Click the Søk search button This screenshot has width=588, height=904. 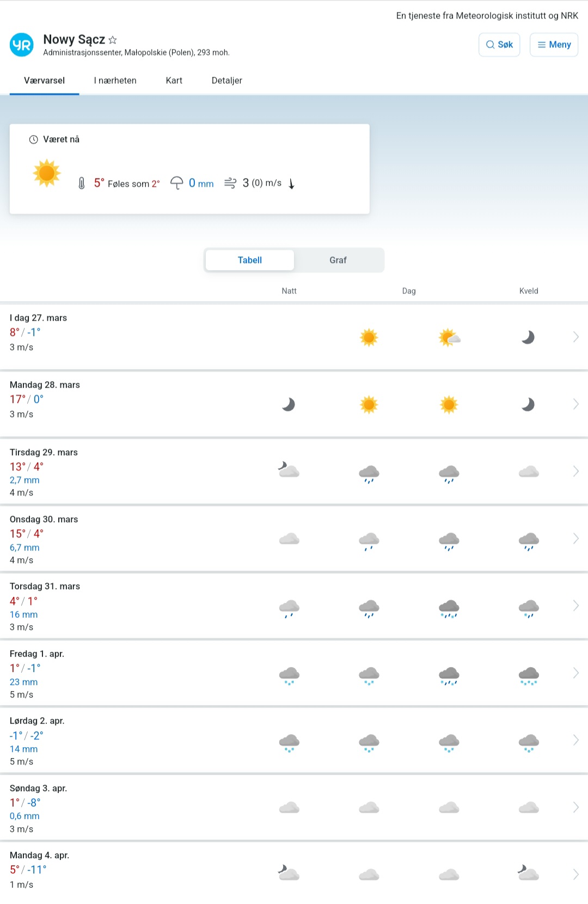pyautogui.click(x=499, y=45)
